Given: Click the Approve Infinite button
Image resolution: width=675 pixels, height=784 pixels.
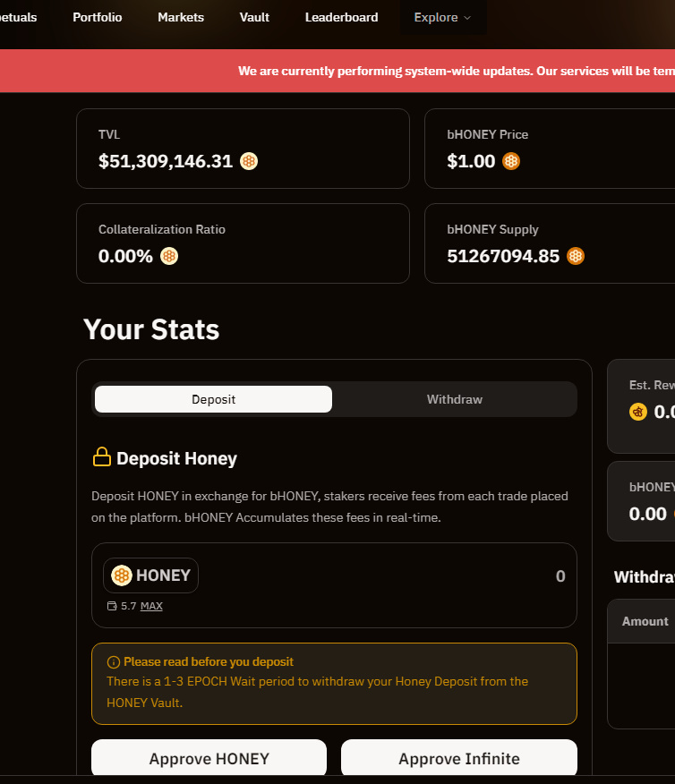Looking at the screenshot, I should click(x=459, y=759).
